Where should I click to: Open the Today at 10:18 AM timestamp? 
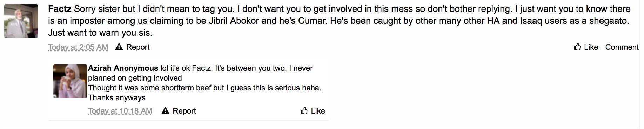pos(120,111)
